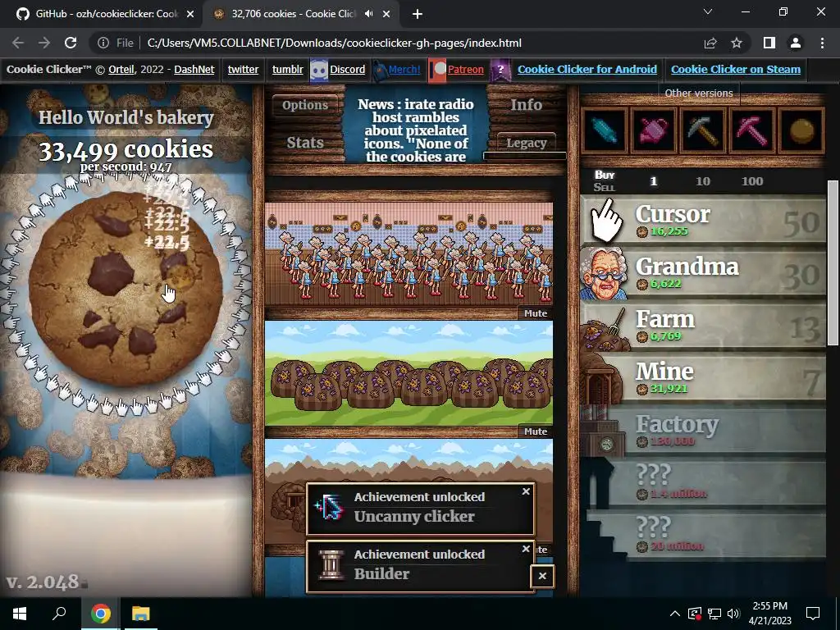The image size is (840, 630).
Task: Click the purple question mark icon
Action: (500, 70)
